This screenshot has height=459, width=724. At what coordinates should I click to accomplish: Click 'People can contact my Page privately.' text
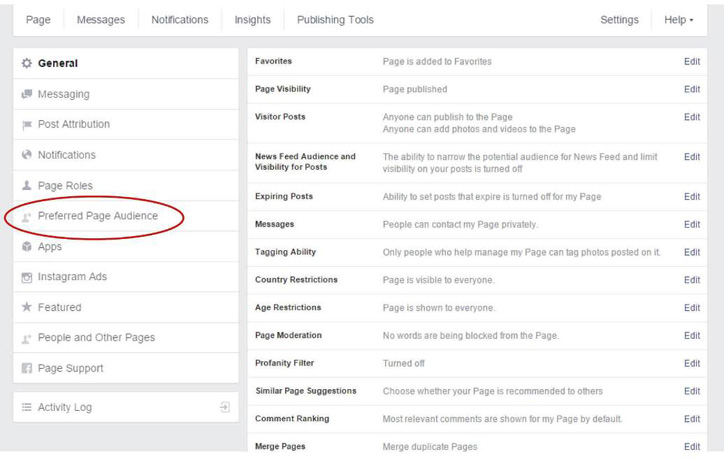460,224
